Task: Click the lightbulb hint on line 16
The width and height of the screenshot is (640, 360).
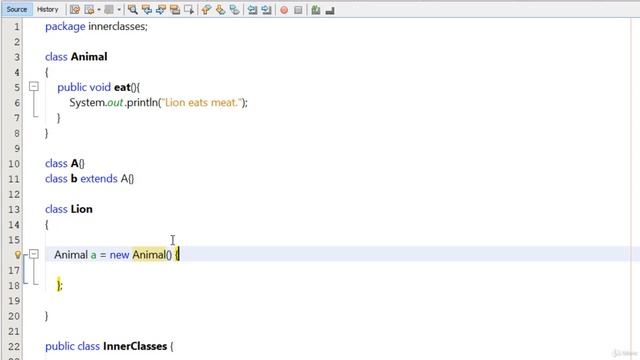Action: click(x=18, y=255)
